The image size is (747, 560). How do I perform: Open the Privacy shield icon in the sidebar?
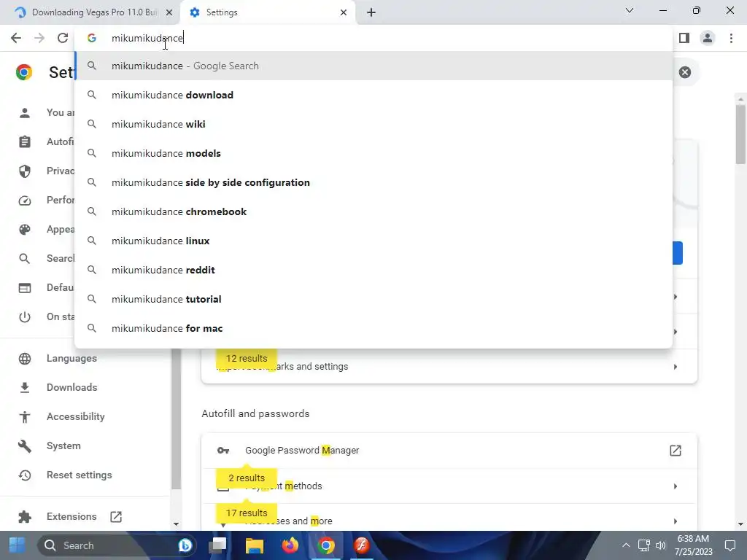pos(25,171)
